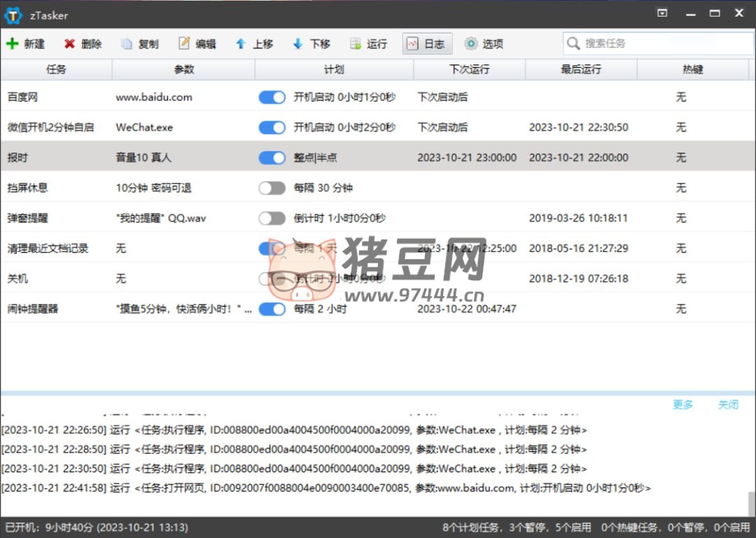Click the 下移 (Move down) arrow button
Screen dimensions: 756x538
[311, 44]
